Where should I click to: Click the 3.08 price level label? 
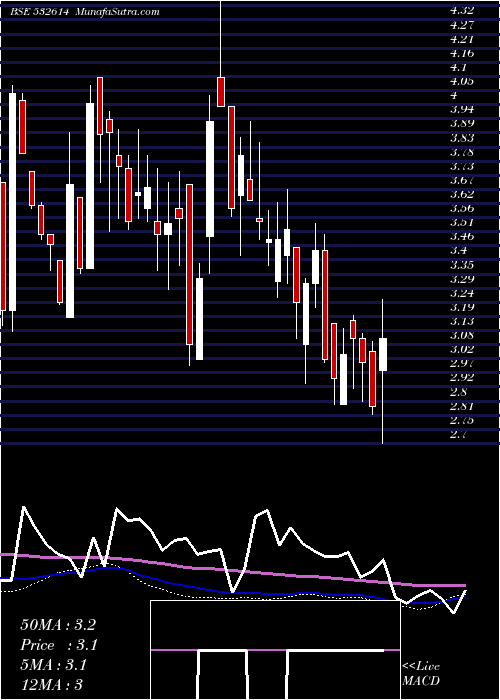click(462, 336)
